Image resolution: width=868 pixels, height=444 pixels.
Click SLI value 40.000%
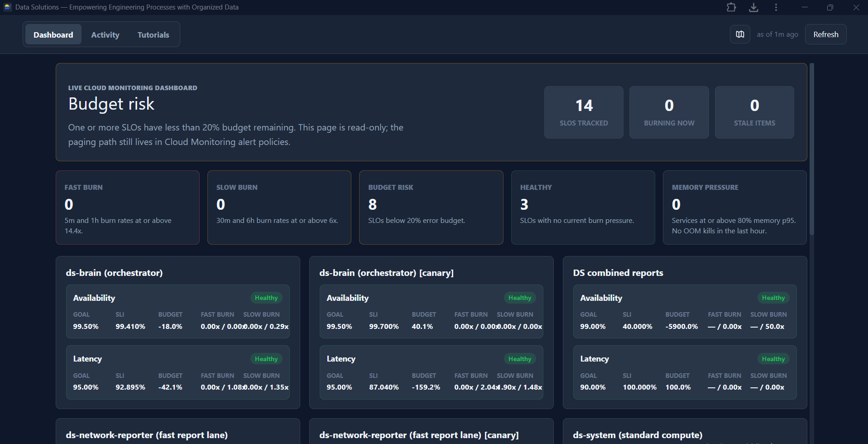click(638, 326)
